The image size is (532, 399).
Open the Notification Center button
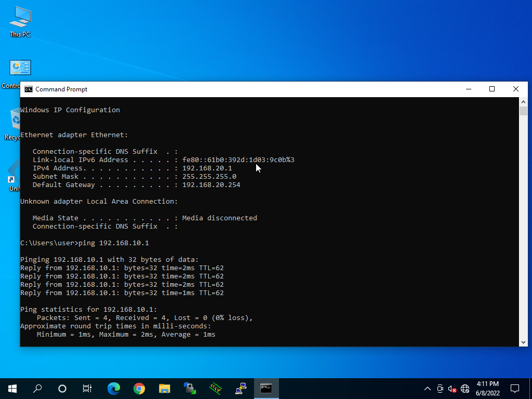tap(515, 388)
